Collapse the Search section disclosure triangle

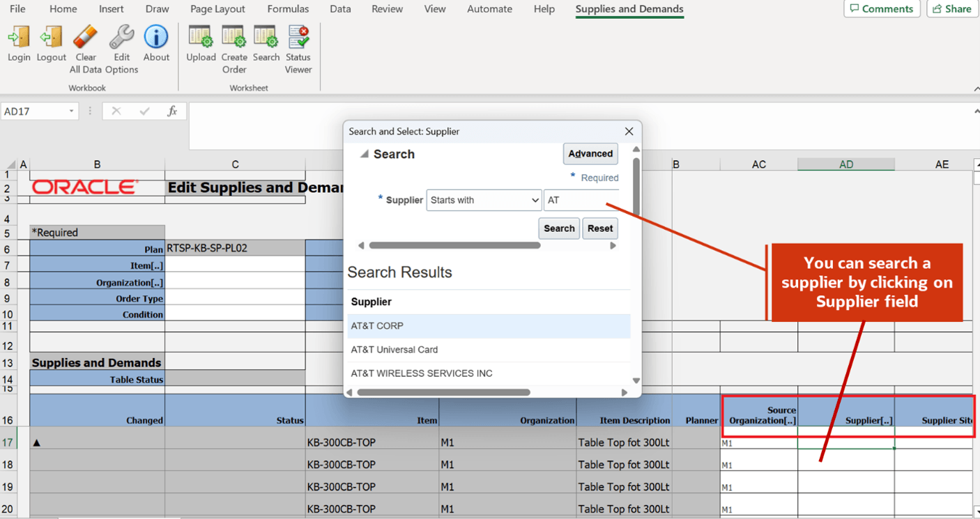click(x=364, y=154)
